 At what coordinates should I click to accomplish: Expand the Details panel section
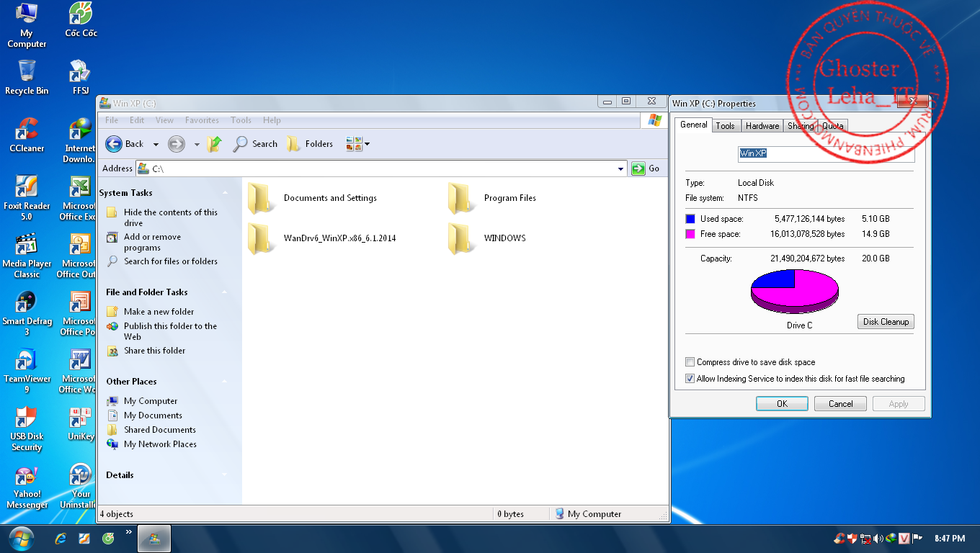click(x=226, y=475)
